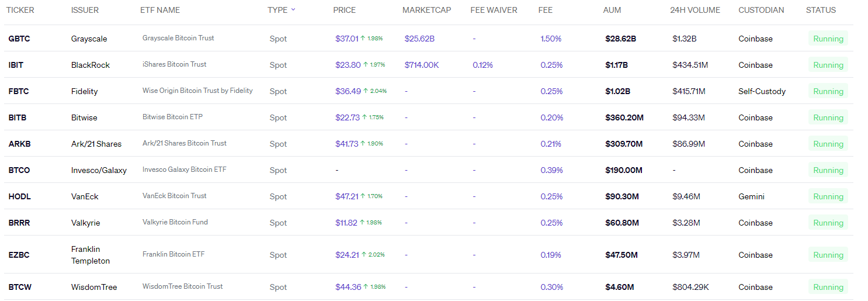Open the IBIT price link $23.80

coord(348,65)
